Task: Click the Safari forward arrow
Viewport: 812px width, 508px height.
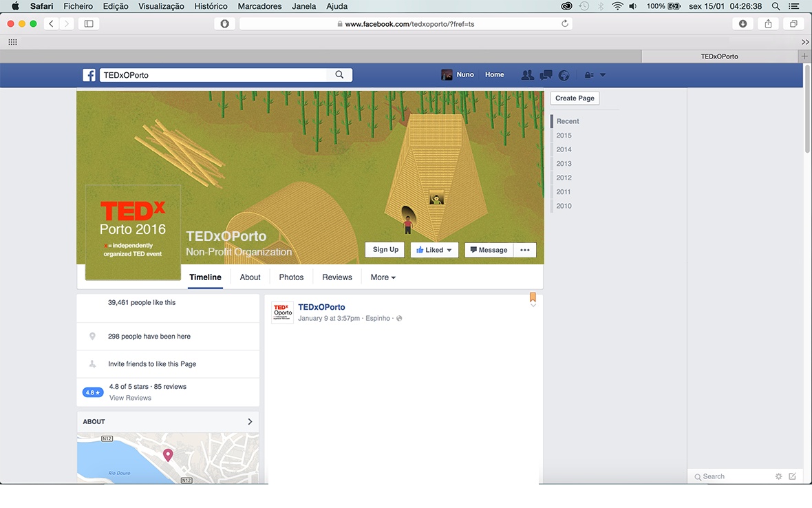Action: [x=66, y=24]
